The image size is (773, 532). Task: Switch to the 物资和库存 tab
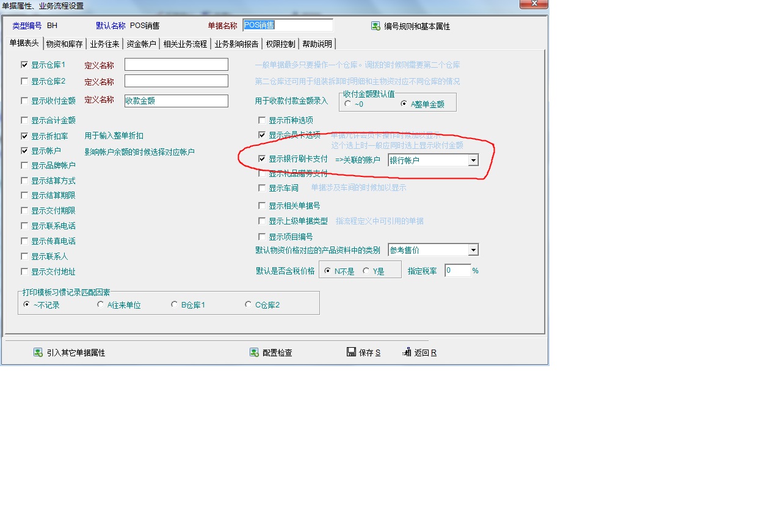(64, 44)
